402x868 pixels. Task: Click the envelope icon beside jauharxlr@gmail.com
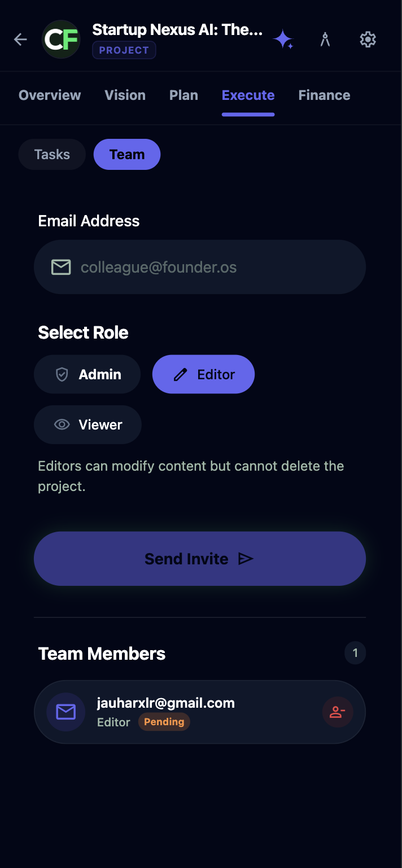pyautogui.click(x=65, y=712)
